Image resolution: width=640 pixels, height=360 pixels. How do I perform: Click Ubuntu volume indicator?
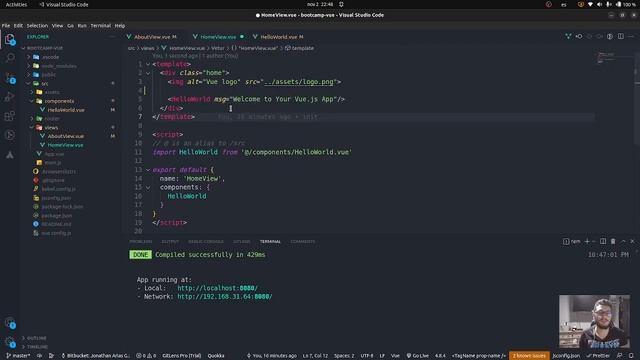[599, 4]
